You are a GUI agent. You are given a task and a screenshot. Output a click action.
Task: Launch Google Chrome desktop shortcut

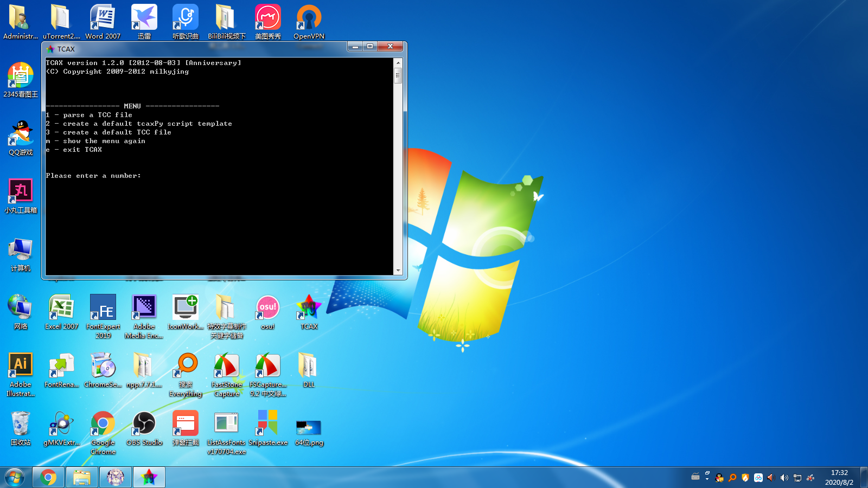103,432
